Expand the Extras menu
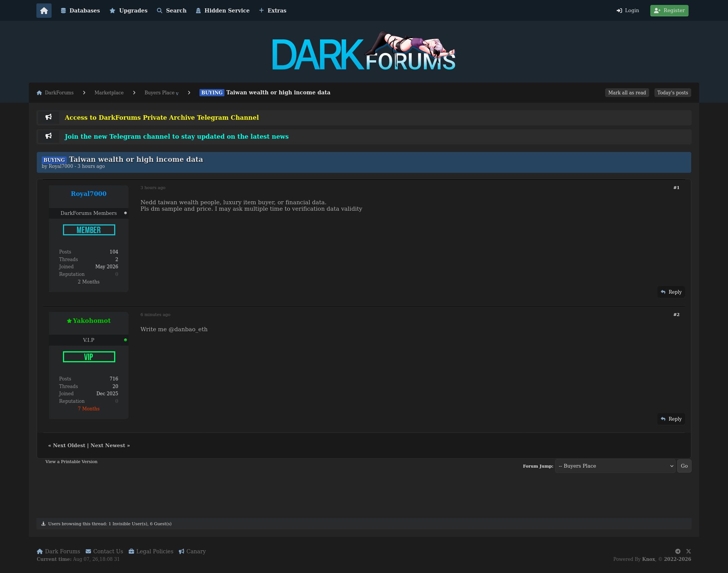728x573 pixels. click(273, 11)
